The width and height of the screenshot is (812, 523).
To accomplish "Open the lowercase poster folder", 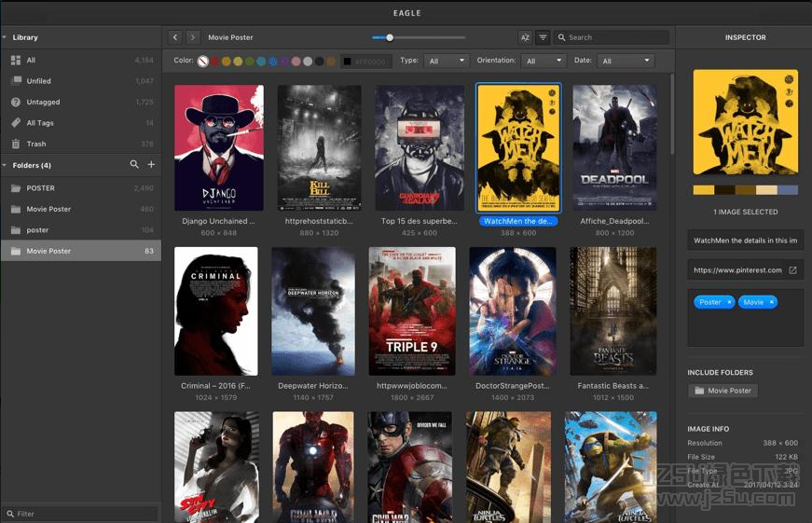I will [81, 230].
